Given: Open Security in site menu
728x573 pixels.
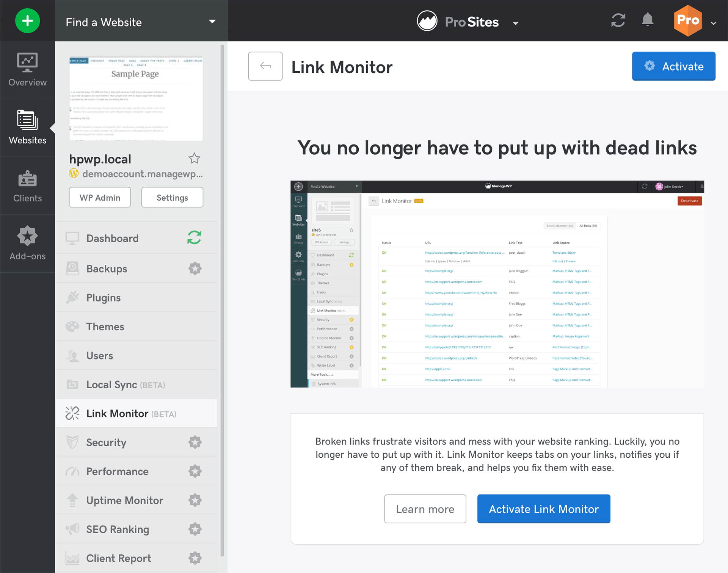Looking at the screenshot, I should click(136, 442).
